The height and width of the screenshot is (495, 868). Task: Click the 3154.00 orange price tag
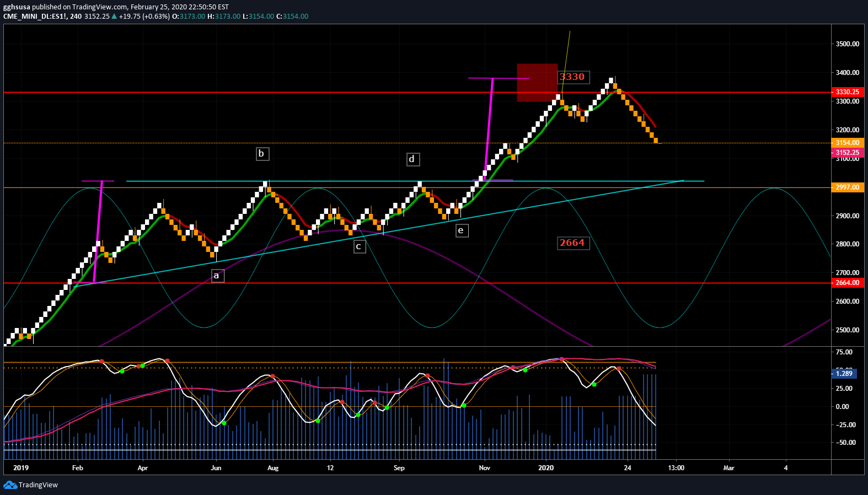[x=848, y=143]
